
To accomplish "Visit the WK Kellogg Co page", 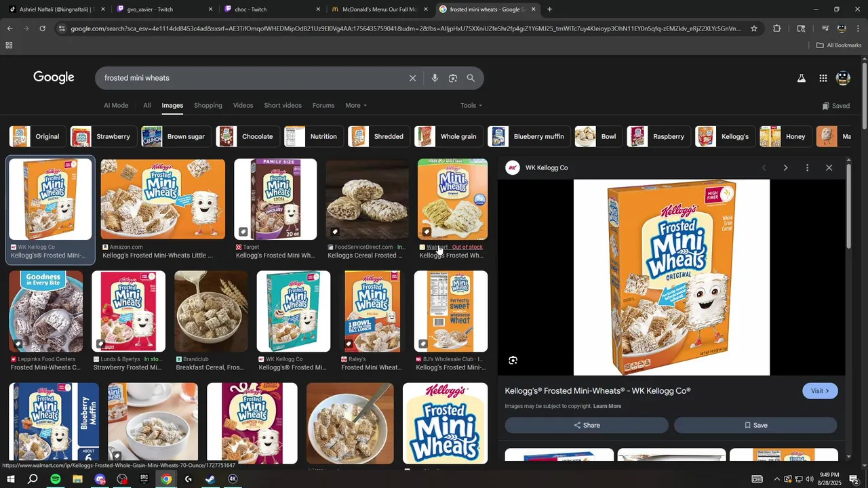I will click(x=820, y=391).
